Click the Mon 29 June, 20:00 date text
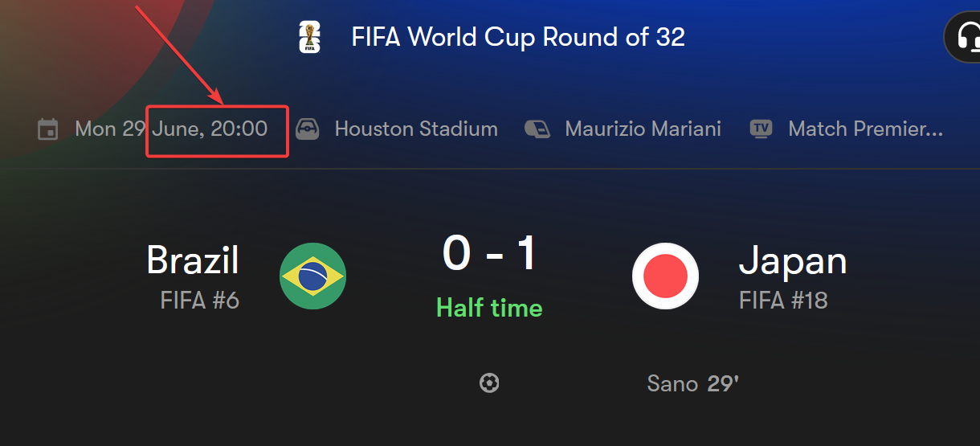980x446 pixels. click(171, 129)
